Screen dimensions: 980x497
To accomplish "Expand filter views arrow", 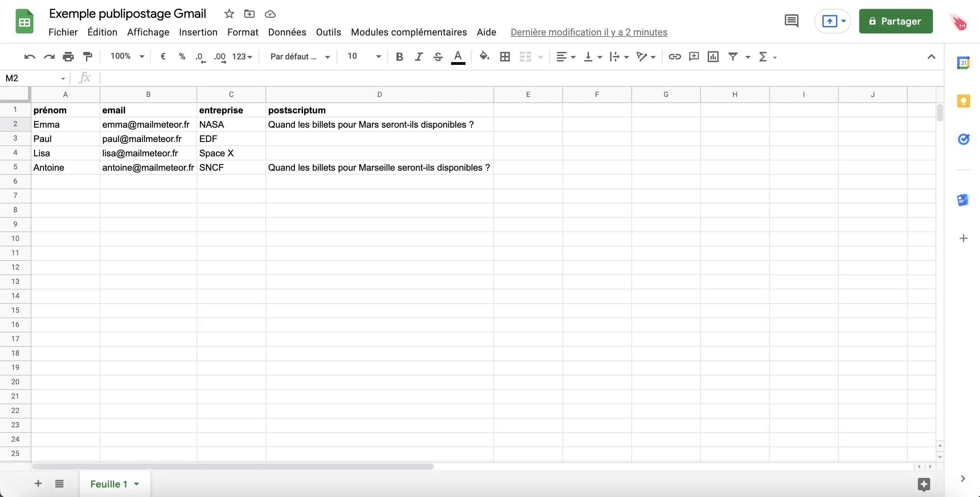I will [x=748, y=57].
